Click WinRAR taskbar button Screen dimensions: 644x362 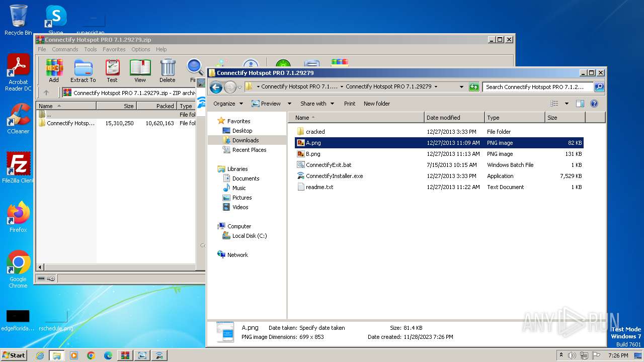[x=125, y=355]
